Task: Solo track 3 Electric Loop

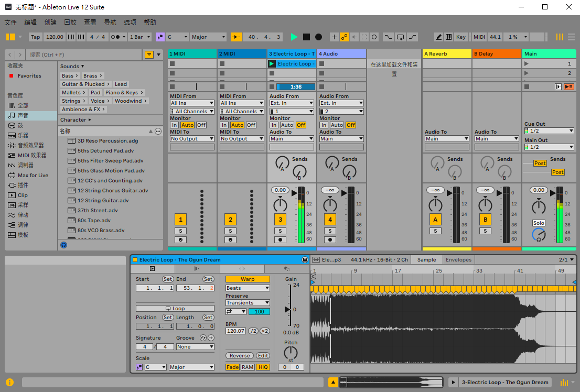Action: click(x=280, y=231)
